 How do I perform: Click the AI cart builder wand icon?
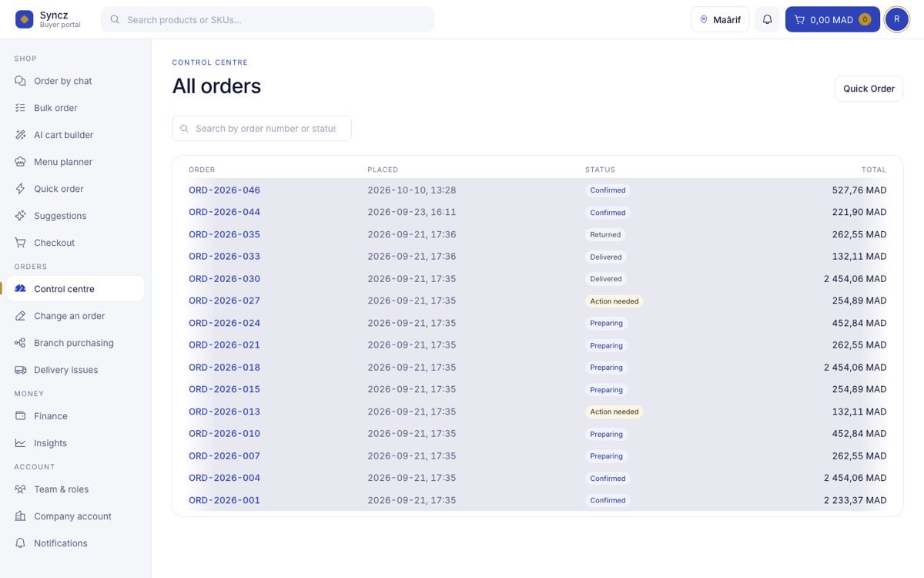click(20, 135)
